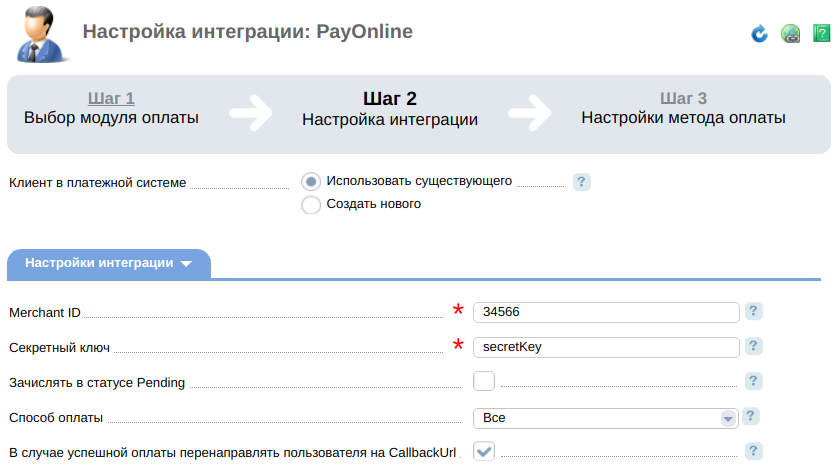This screenshot has width=840, height=471.
Task: Click Настройки метода оплаты step label
Action: [x=684, y=118]
